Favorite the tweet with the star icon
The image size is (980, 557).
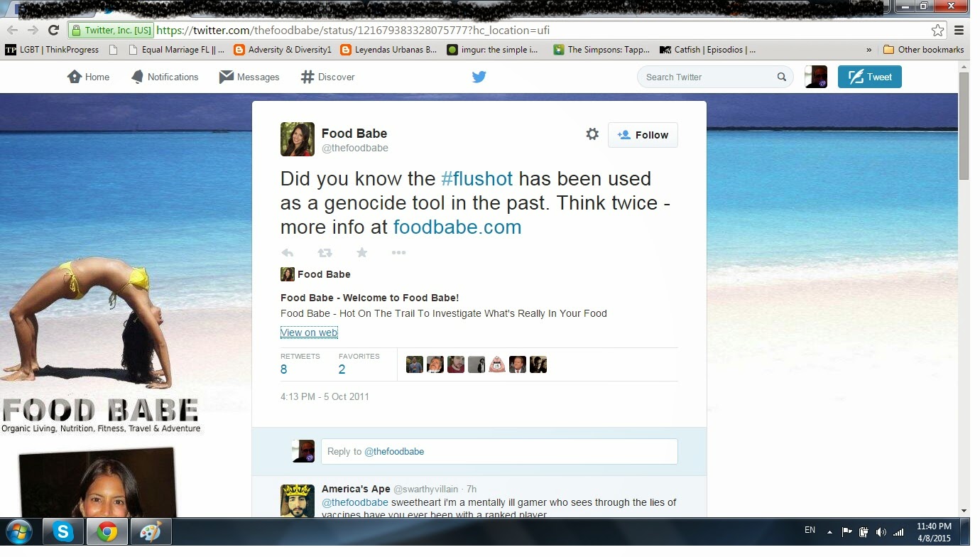[361, 253]
